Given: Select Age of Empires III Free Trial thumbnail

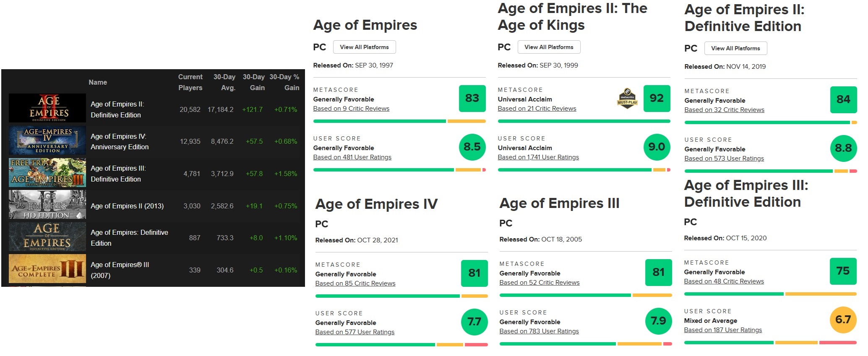Looking at the screenshot, I should point(47,173).
